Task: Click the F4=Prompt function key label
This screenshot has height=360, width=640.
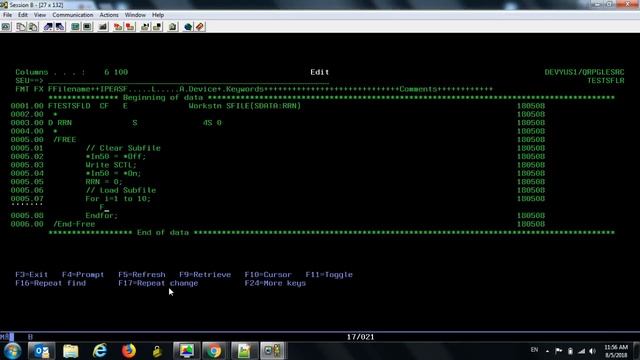Action: tap(83, 275)
